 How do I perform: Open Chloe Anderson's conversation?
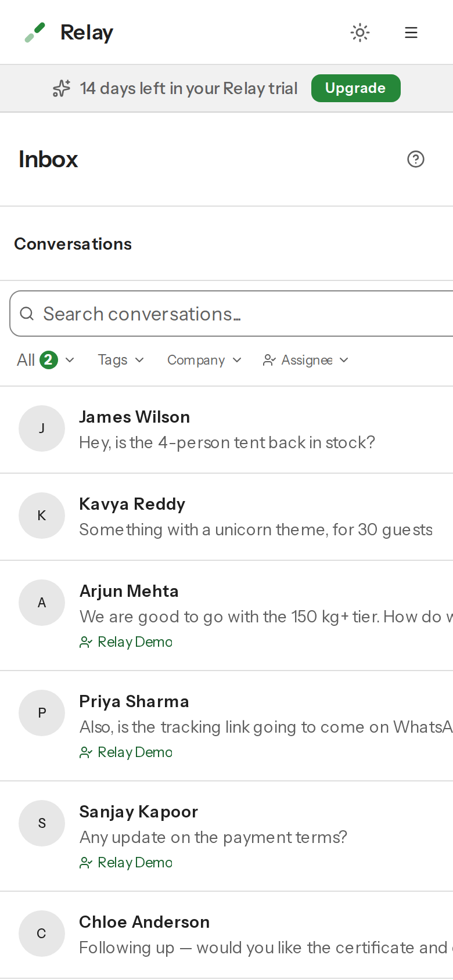[x=227, y=935]
